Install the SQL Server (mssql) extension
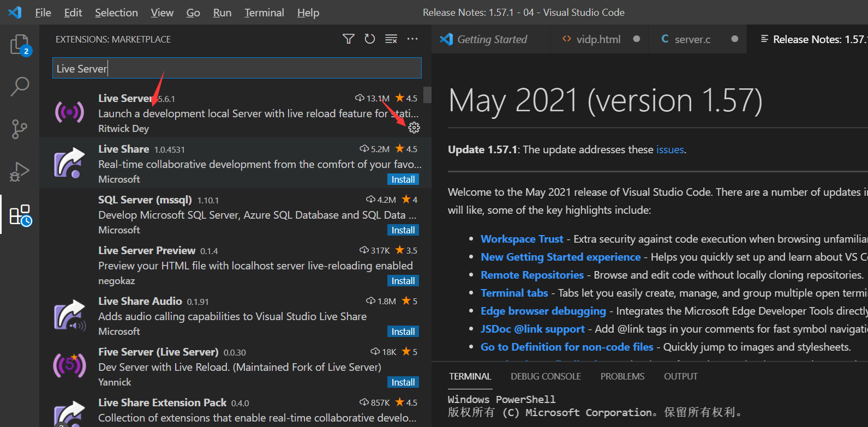The width and height of the screenshot is (868, 427). pos(403,230)
